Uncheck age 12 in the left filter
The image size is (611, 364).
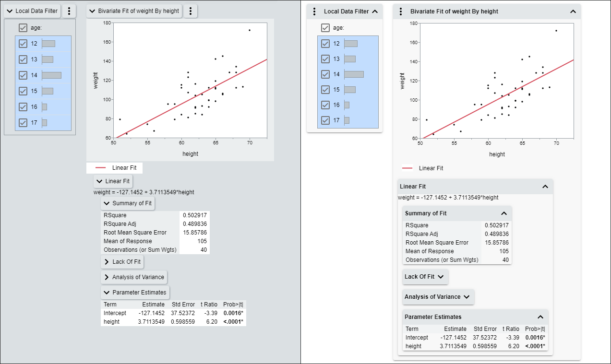click(23, 43)
